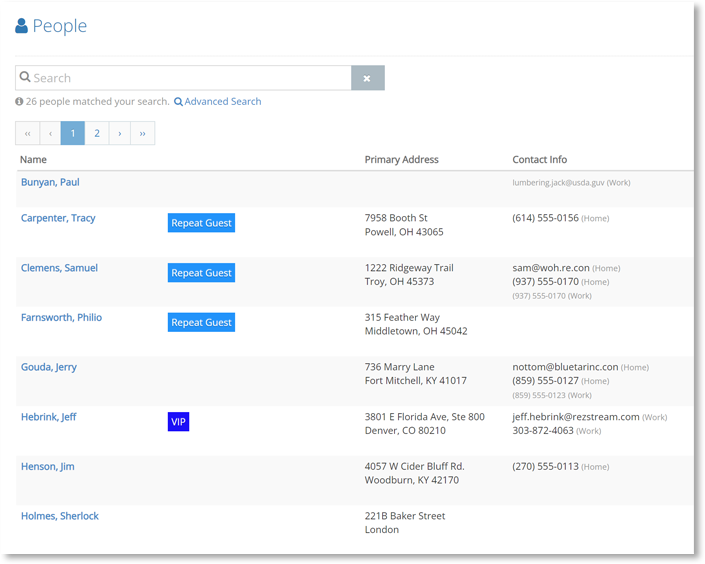Go to previous page of results

point(50,133)
